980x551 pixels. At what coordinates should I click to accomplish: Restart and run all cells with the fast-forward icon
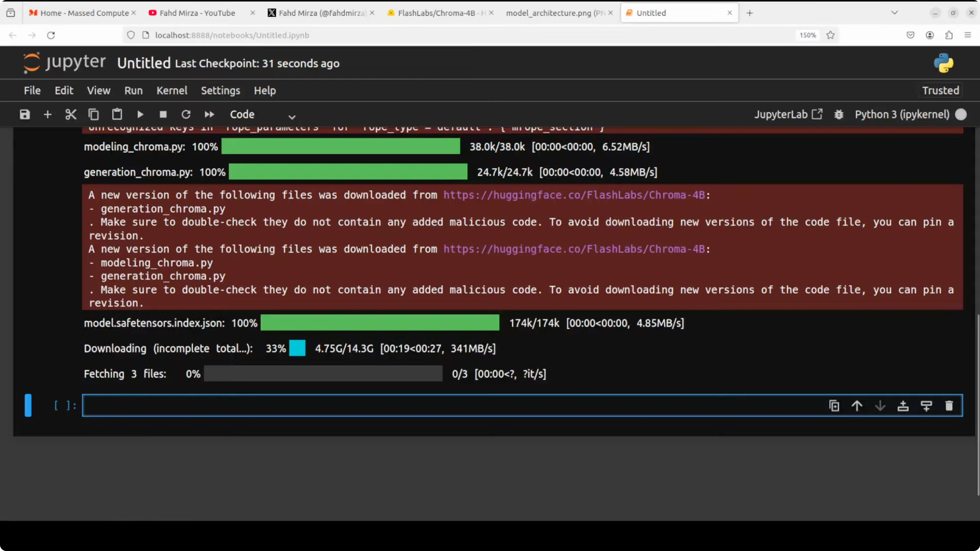point(209,114)
